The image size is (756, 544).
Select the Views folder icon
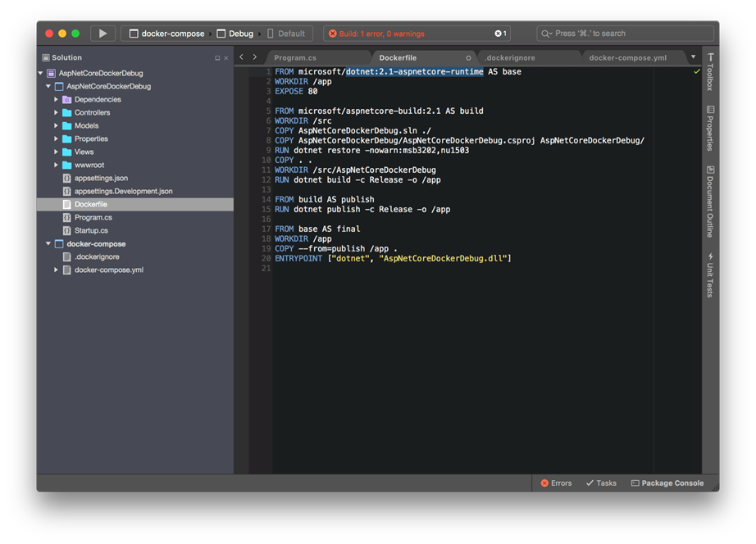pos(67,152)
